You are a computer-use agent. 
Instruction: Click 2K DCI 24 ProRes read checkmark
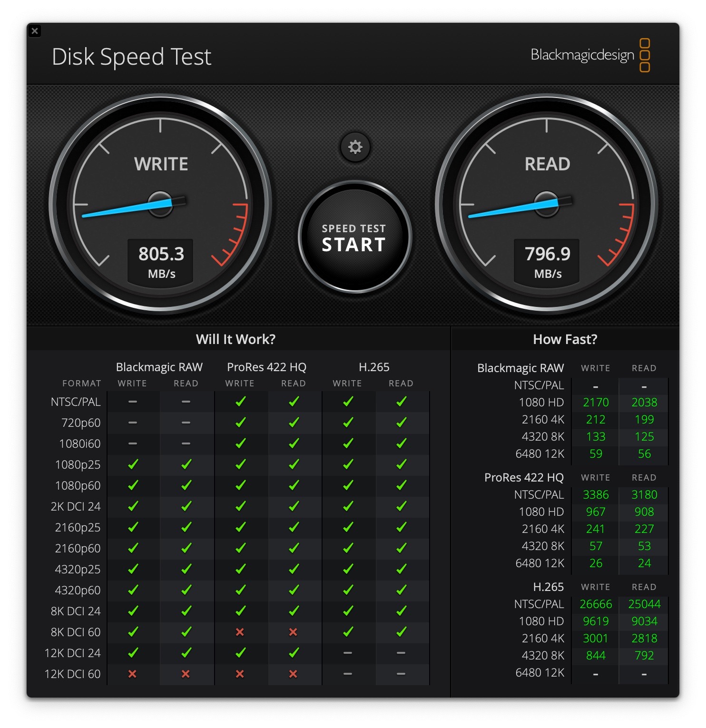pos(294,506)
